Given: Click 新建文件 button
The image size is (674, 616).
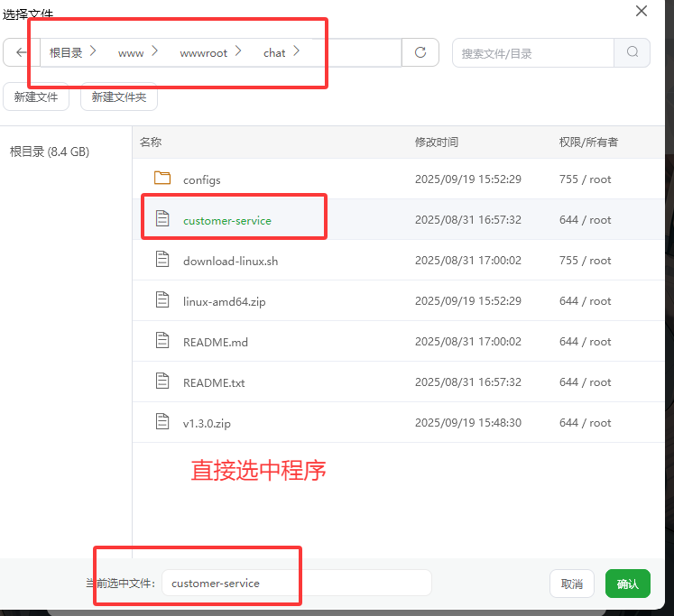Looking at the screenshot, I should (x=36, y=97).
